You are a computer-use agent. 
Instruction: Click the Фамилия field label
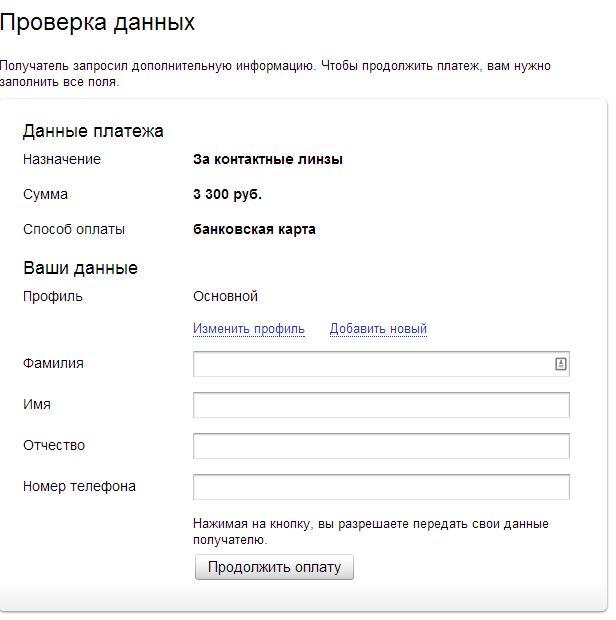click(53, 363)
